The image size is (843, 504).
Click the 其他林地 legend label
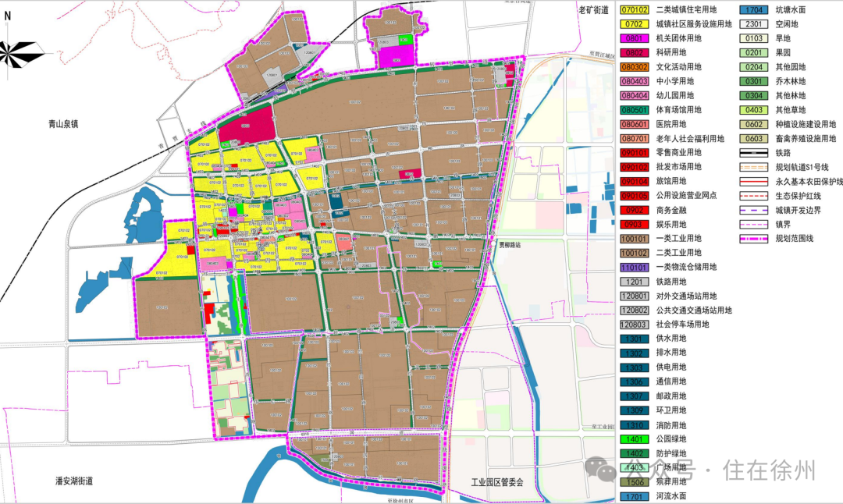coord(790,96)
